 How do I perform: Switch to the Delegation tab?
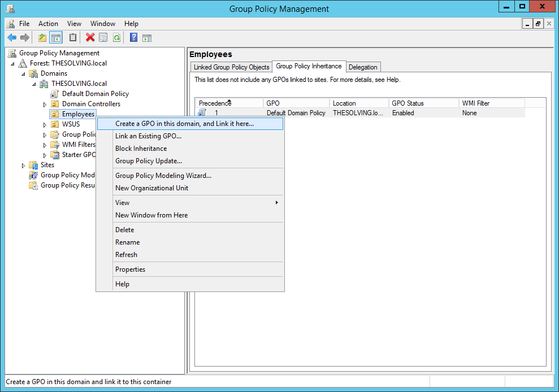coord(363,67)
